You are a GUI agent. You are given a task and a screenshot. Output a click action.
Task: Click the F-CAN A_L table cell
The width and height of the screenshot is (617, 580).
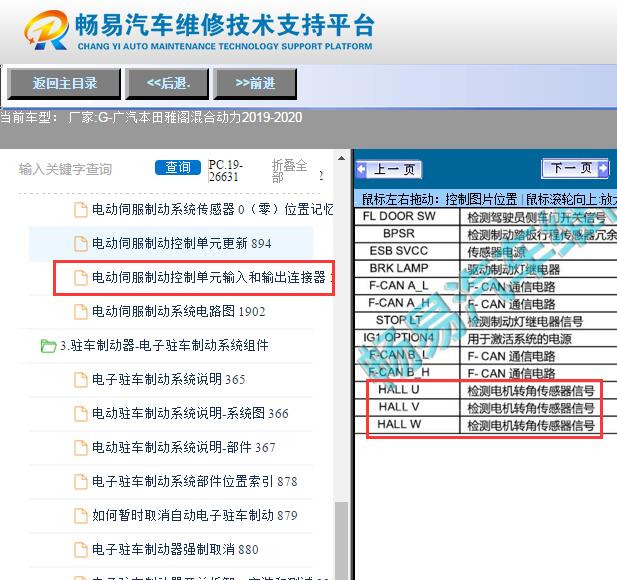(407, 286)
